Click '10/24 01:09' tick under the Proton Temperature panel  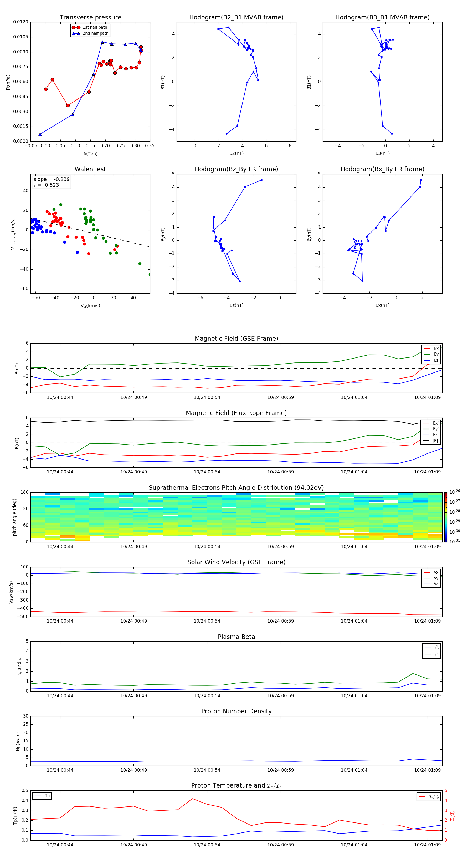click(427, 845)
